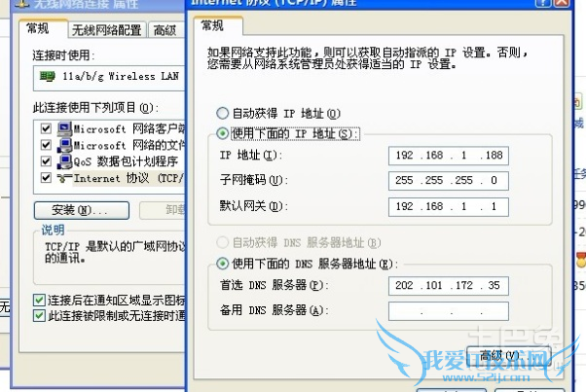Screen dimensions: 586x392
Task: Toggle 此连接被限制或无连接时通知 checkbox
Action: [x=39, y=316]
